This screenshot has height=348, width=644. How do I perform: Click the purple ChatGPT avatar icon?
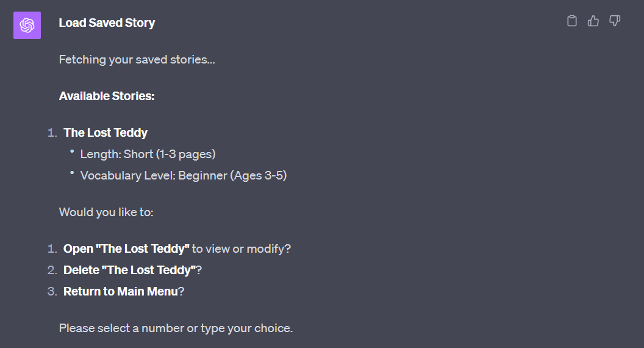coord(27,25)
